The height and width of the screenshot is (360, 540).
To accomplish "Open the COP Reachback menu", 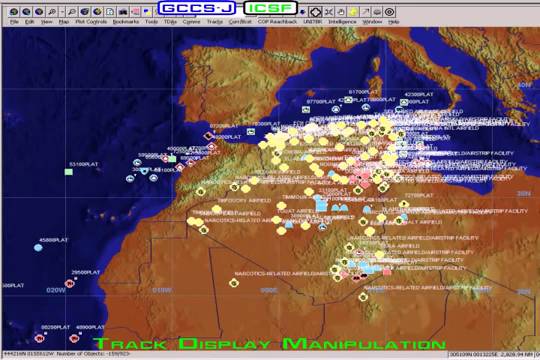I will pyautogui.click(x=277, y=22).
